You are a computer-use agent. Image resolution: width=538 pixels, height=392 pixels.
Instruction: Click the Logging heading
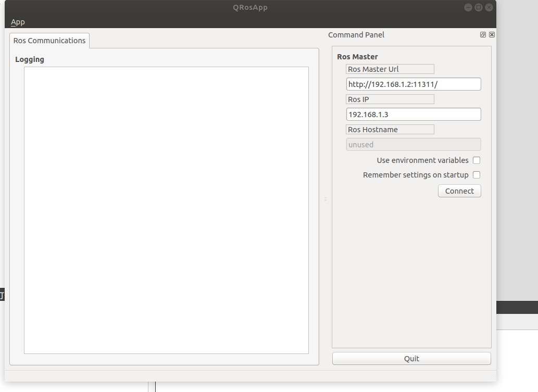30,59
